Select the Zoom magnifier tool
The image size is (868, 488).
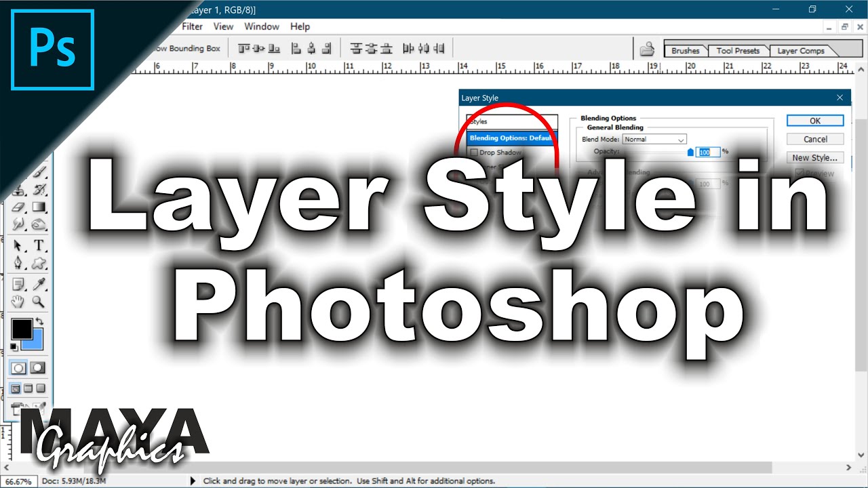(38, 302)
